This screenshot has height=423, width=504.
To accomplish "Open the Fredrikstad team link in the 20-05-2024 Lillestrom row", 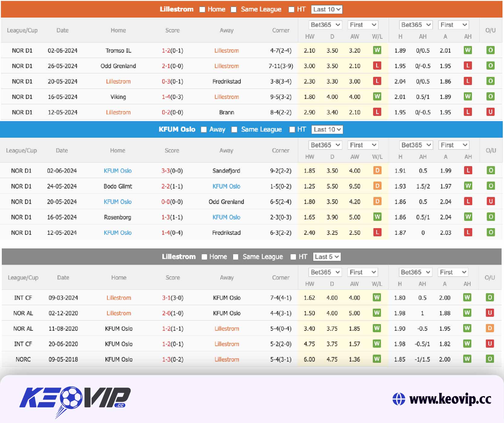I will [x=226, y=81].
